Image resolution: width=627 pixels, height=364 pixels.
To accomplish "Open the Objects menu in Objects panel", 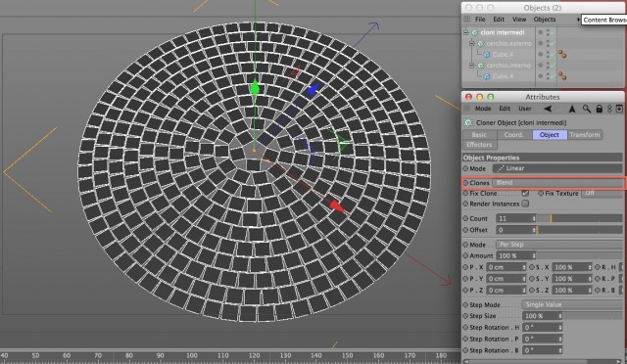I will pyautogui.click(x=545, y=20).
